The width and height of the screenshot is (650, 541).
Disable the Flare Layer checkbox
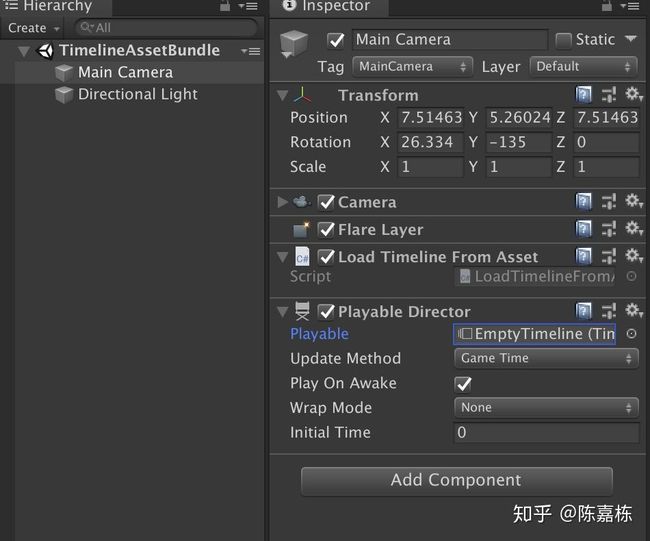[326, 229]
